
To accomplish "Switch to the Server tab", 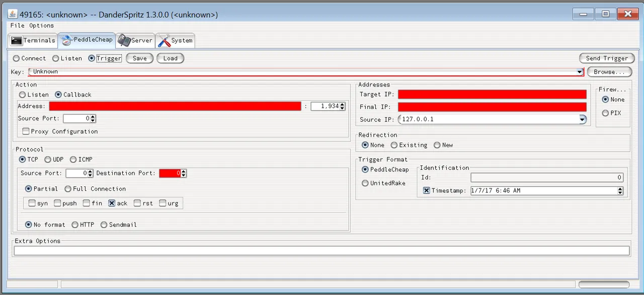I will click(x=135, y=40).
